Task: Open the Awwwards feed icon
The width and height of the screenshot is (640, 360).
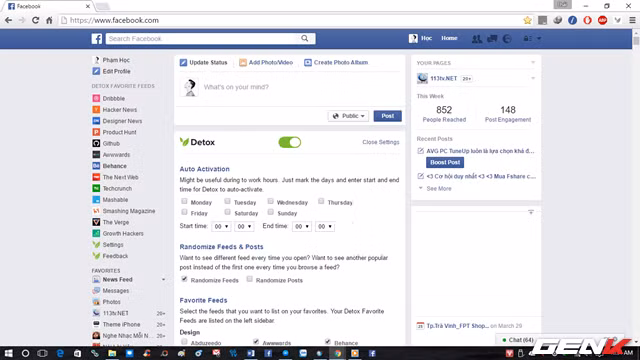Action: tap(96, 155)
